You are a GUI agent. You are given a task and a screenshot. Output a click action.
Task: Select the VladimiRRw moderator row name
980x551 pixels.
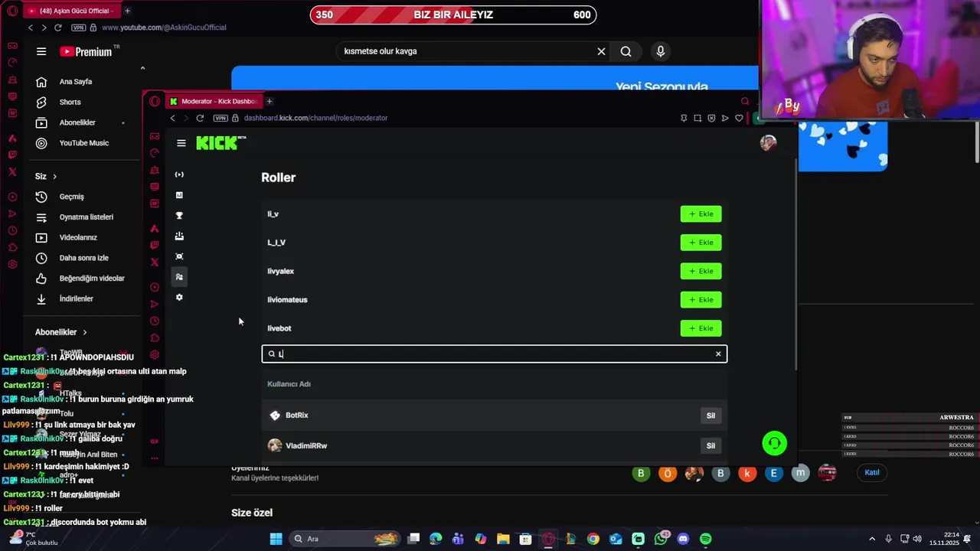(306, 445)
